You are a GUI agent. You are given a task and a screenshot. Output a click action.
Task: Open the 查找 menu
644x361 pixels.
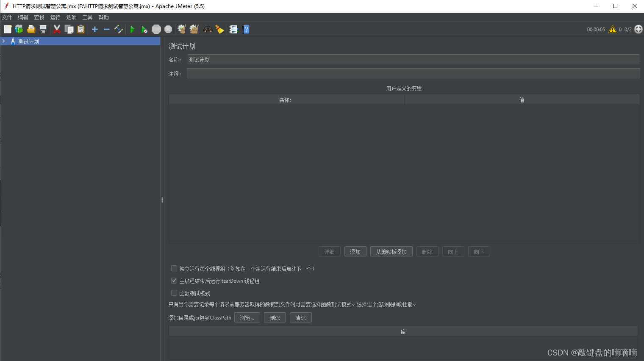tap(39, 17)
